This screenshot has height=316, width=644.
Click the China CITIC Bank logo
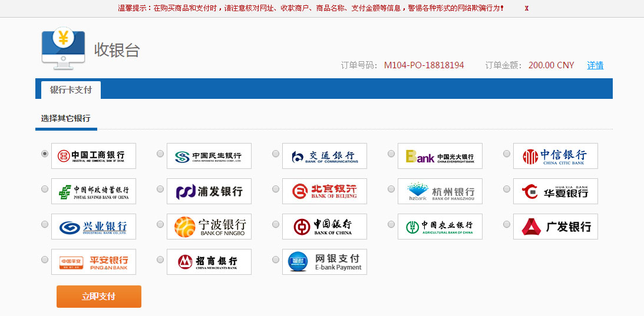(556, 156)
